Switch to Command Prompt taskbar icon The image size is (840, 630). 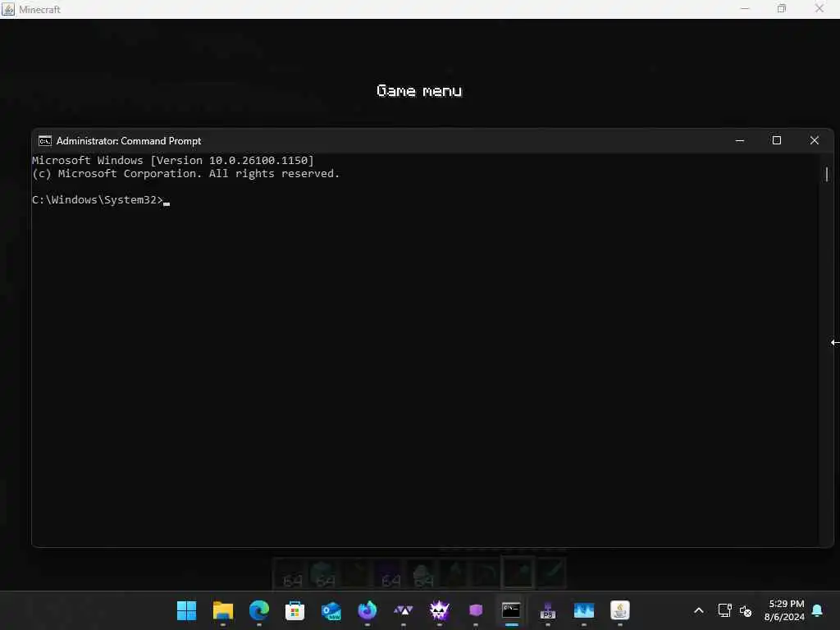pos(512,610)
